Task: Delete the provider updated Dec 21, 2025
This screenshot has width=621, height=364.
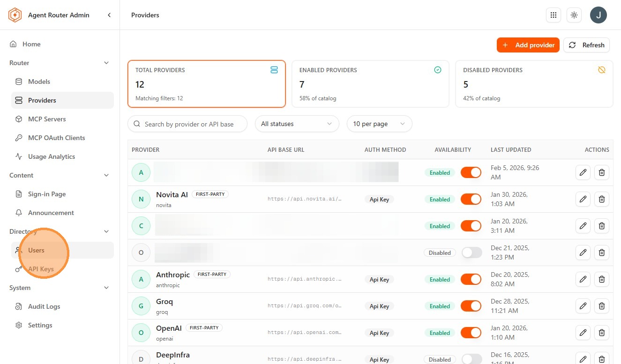Action: (602, 253)
